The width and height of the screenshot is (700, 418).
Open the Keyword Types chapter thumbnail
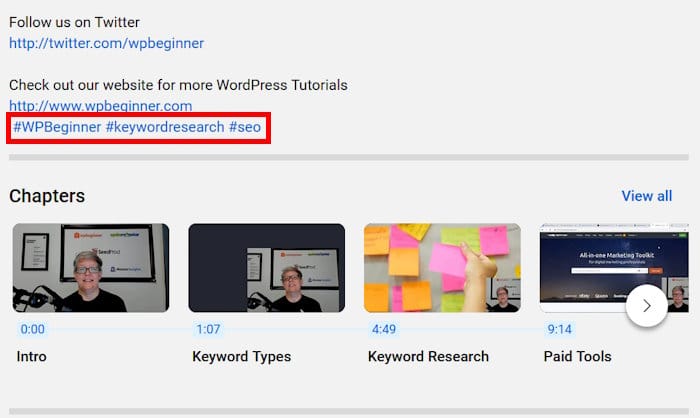pyautogui.click(x=267, y=268)
